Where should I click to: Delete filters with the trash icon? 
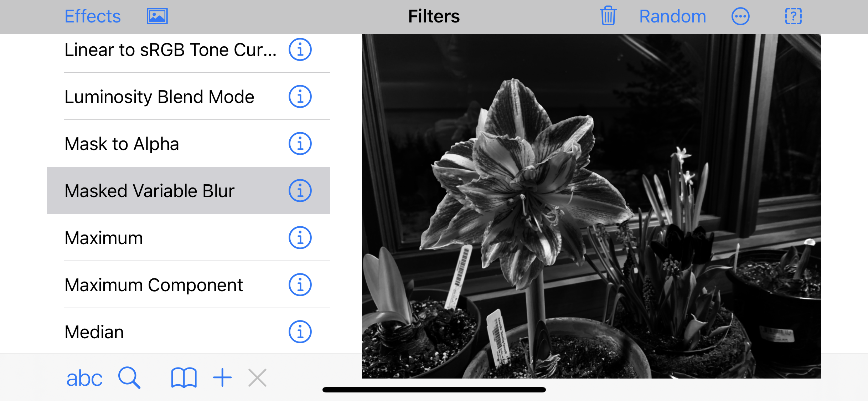point(608,16)
